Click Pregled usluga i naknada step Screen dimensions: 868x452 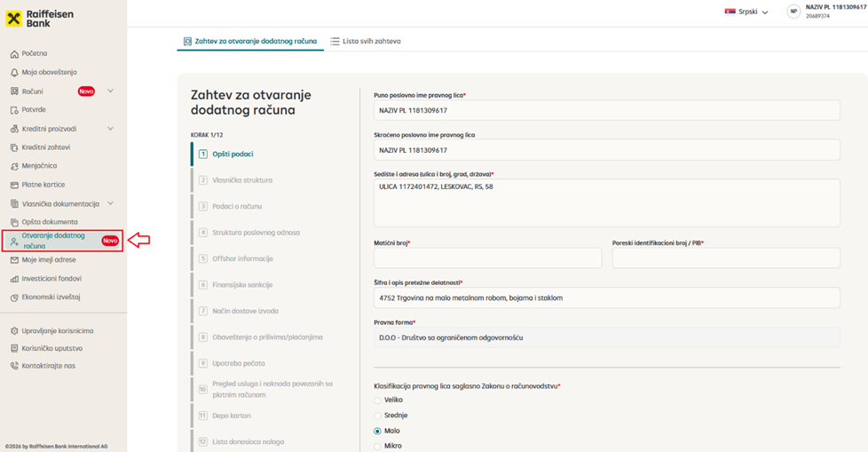pyautogui.click(x=272, y=390)
